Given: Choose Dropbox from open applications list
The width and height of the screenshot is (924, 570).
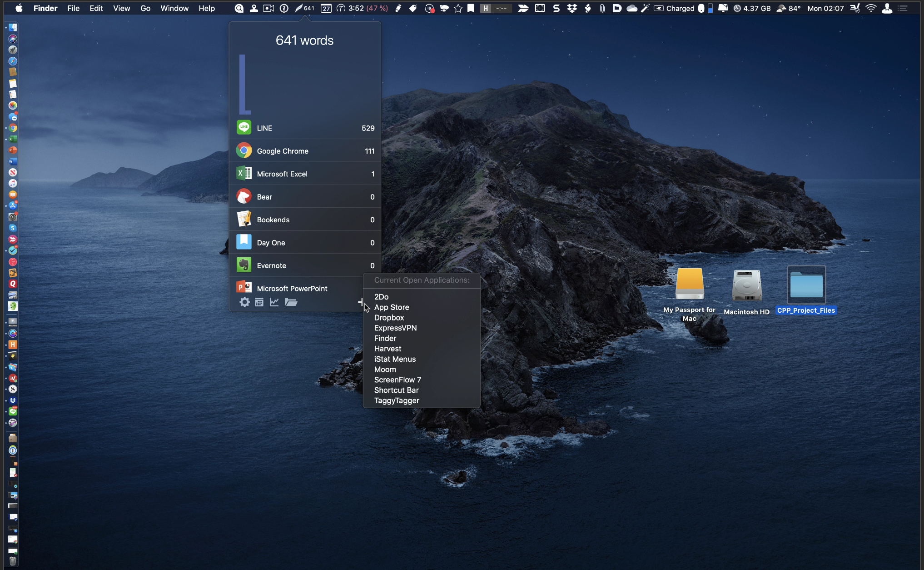Looking at the screenshot, I should (x=422, y=318).
